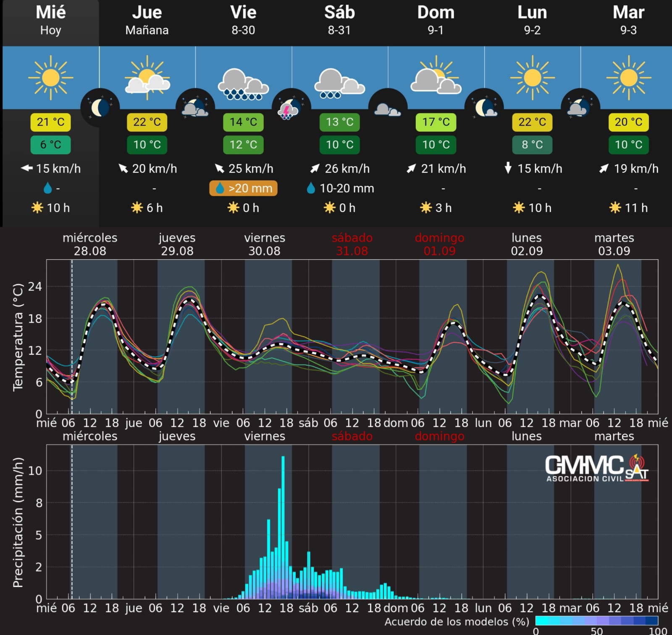Click the clear moon night icon after Wednesday
The width and height of the screenshot is (672, 635).
click(100, 108)
